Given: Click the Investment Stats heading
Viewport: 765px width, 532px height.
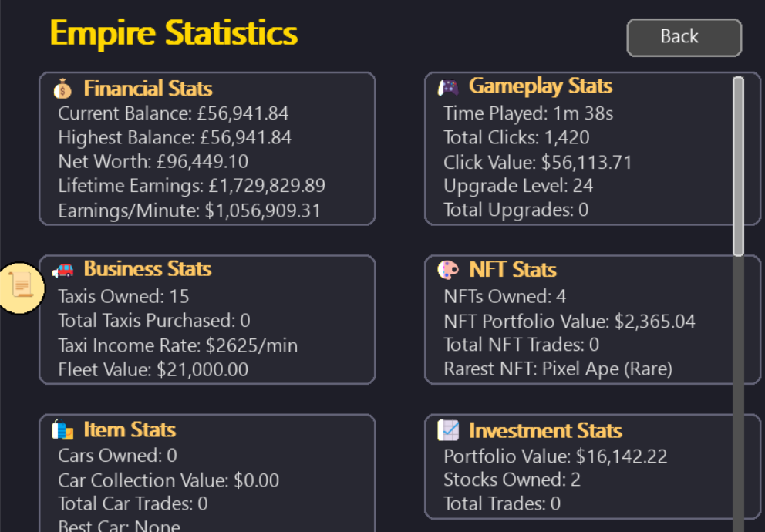Looking at the screenshot, I should pyautogui.click(x=545, y=430).
